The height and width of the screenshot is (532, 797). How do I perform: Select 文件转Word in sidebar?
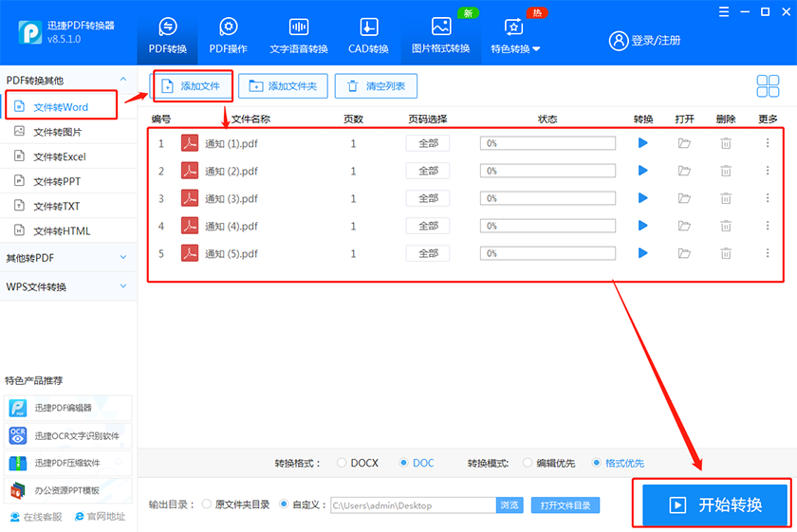[61, 107]
